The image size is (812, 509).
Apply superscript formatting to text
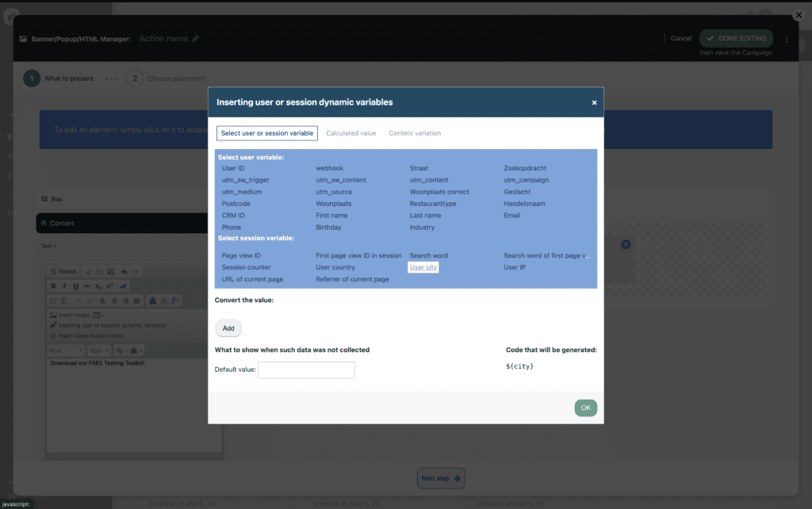tap(109, 285)
